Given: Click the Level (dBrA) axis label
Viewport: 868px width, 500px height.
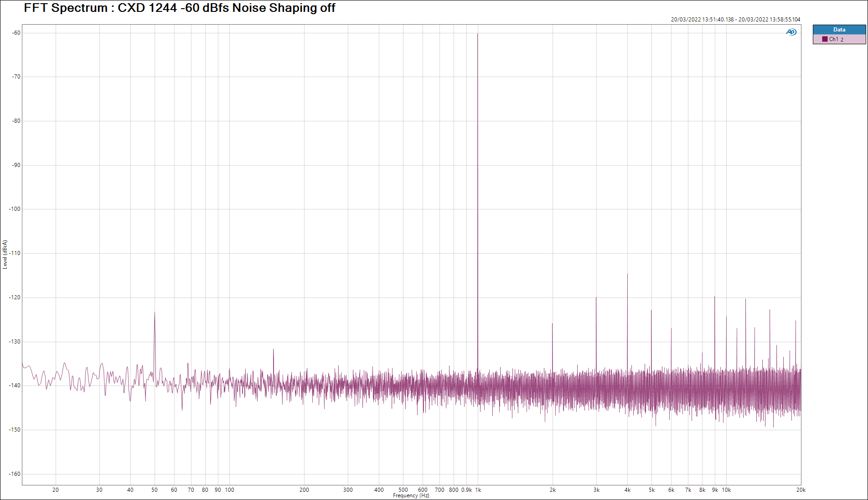Looking at the screenshot, I should click(x=5, y=255).
